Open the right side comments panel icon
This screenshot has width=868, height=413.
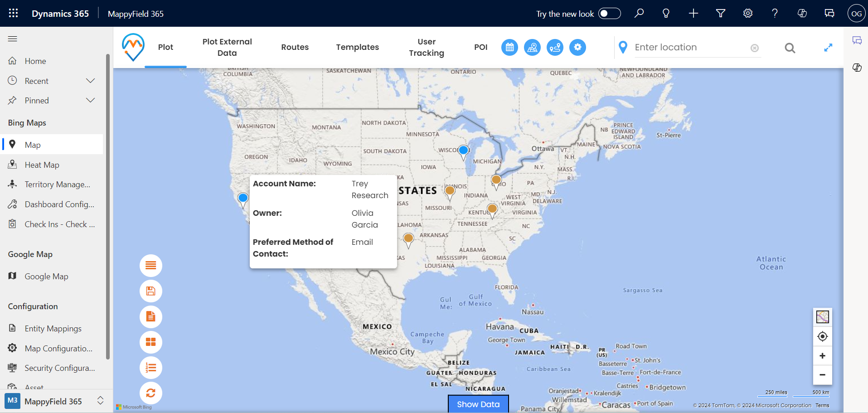tap(857, 40)
